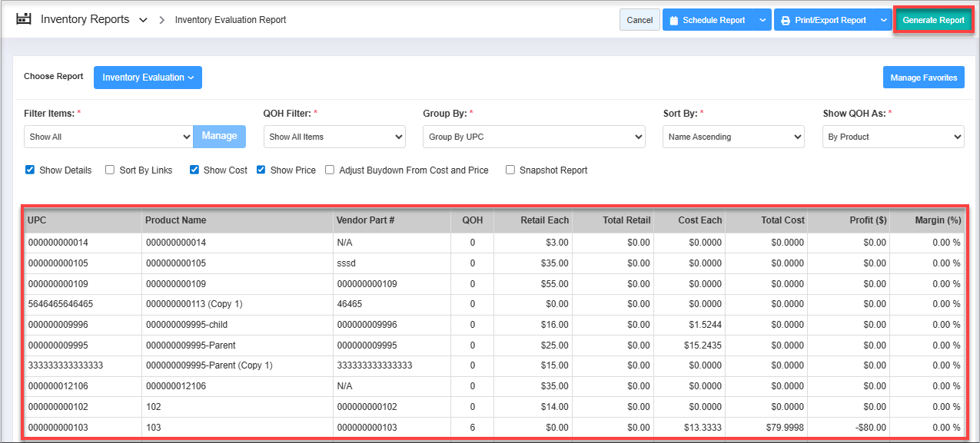Open the arrow menu beside Print/Export Report
This screenshot has width=980, height=443.
point(882,21)
